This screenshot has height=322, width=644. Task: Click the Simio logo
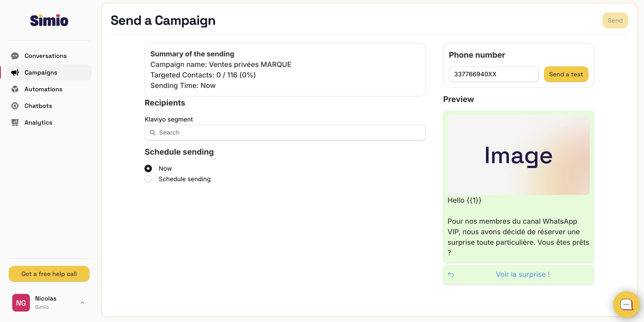click(x=49, y=20)
